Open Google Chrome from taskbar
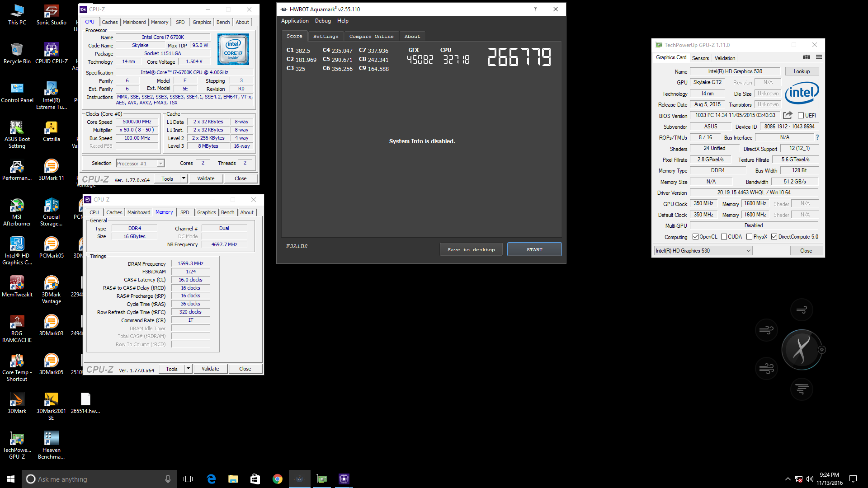868x488 pixels. (x=277, y=479)
